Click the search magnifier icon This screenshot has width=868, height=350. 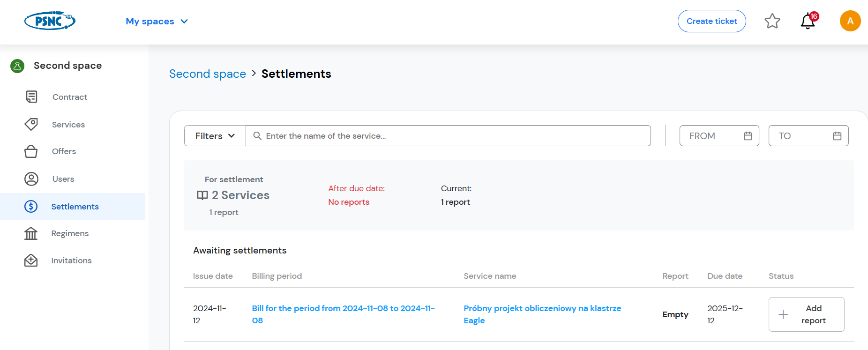click(x=257, y=136)
